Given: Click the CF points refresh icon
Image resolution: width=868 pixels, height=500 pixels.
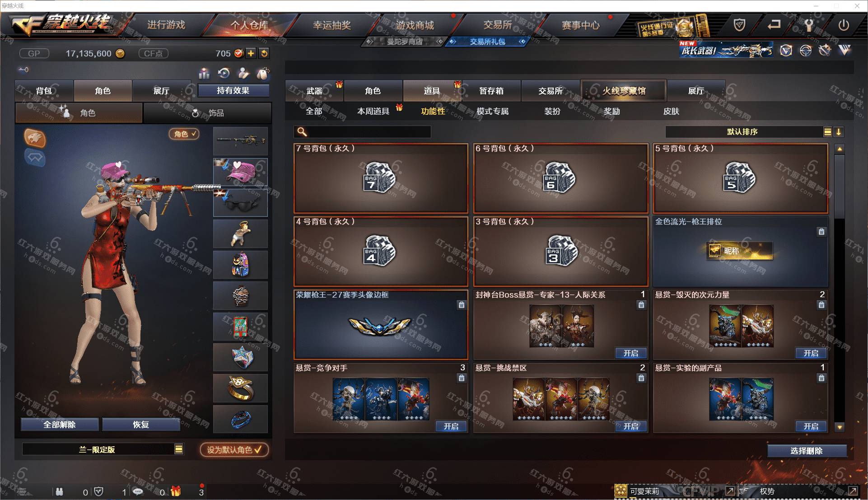Looking at the screenshot, I should click(x=264, y=53).
